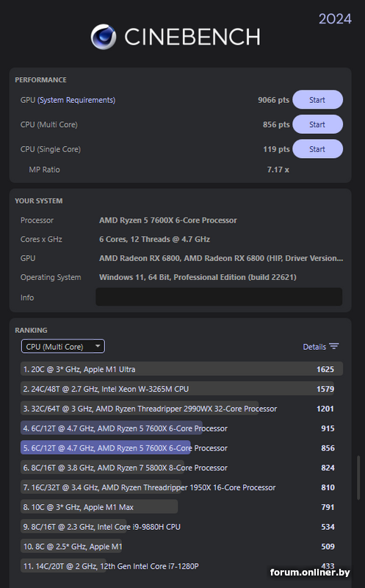Viewport: 365px width, 588px height.
Task: Select the Apple M1 Ultra ranking entry
Action: pos(181,369)
